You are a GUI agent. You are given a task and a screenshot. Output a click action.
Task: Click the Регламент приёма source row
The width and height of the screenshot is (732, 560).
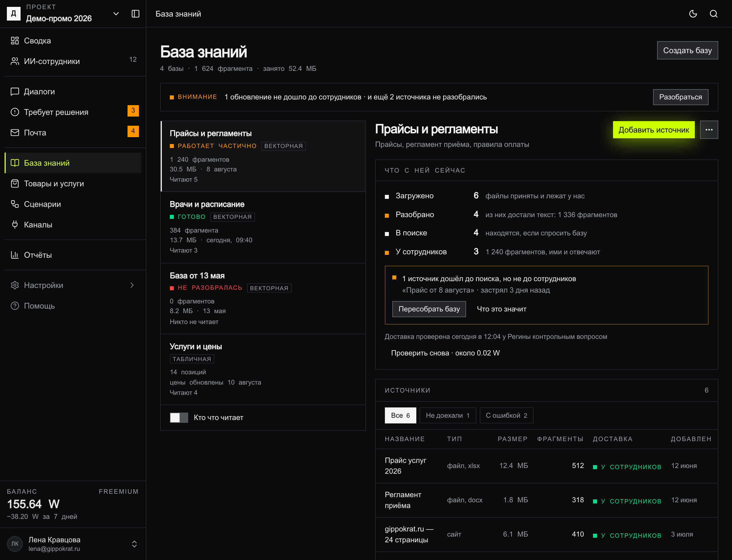point(546,500)
